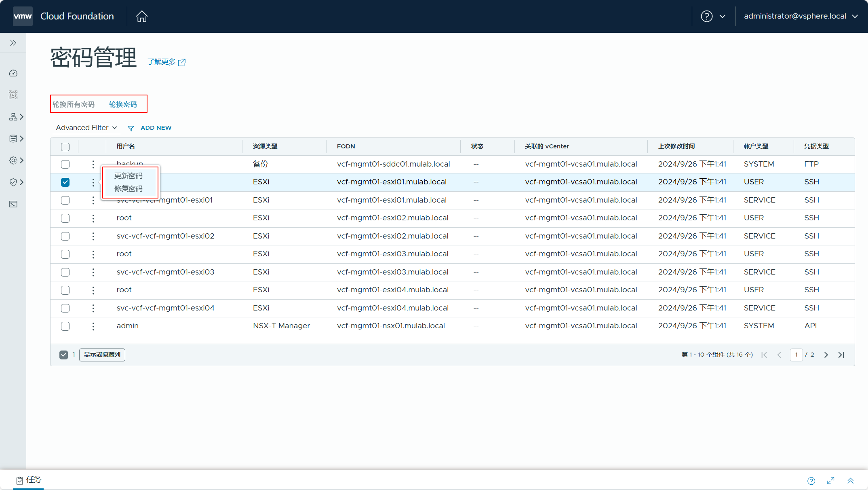Click next page arrow to page 2
This screenshot has height=490, width=868.
point(826,354)
